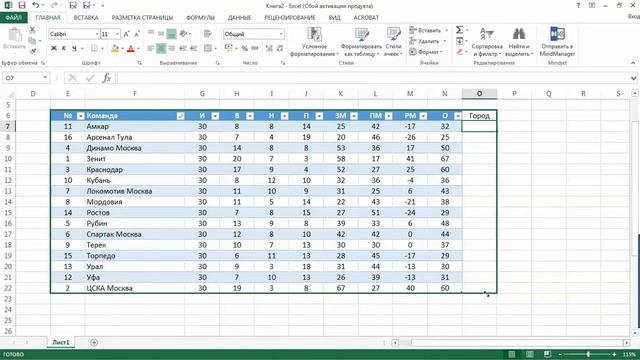
Task: Toggle underline Ч formatting
Action: click(x=74, y=49)
